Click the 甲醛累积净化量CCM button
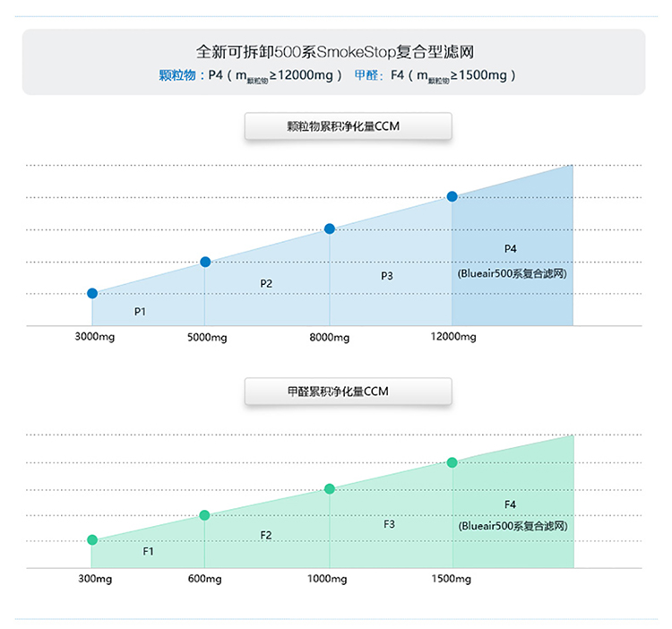This screenshot has height=629, width=672. tap(348, 392)
